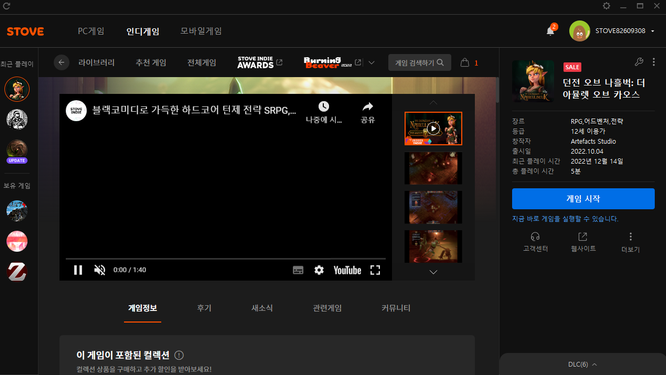
Task: Select the red Z game icon in the sidebar
Action: 17,272
